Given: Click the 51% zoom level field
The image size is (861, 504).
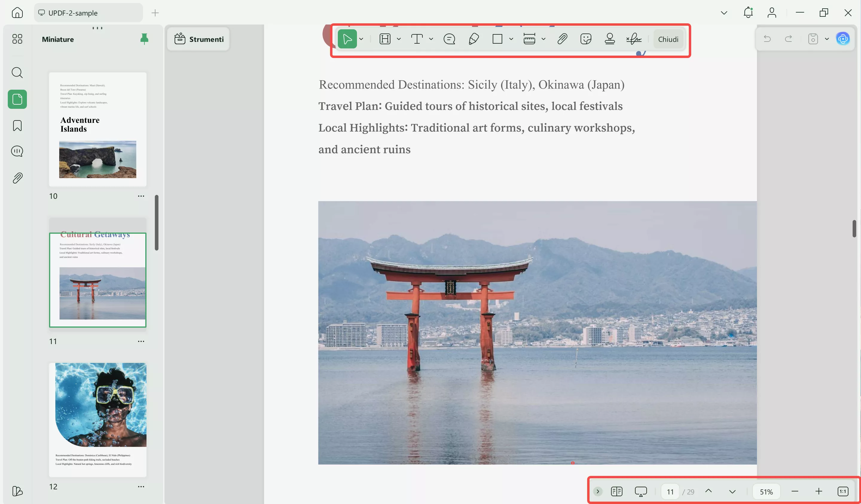Looking at the screenshot, I should pyautogui.click(x=766, y=491).
